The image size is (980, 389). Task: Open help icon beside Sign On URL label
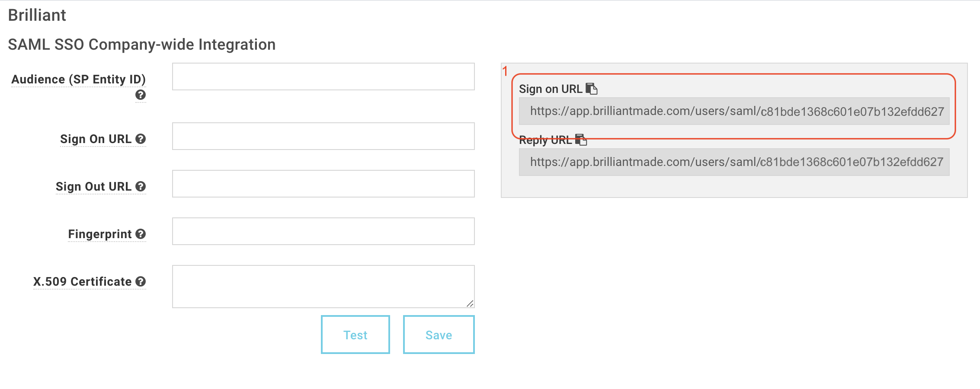[140, 139]
